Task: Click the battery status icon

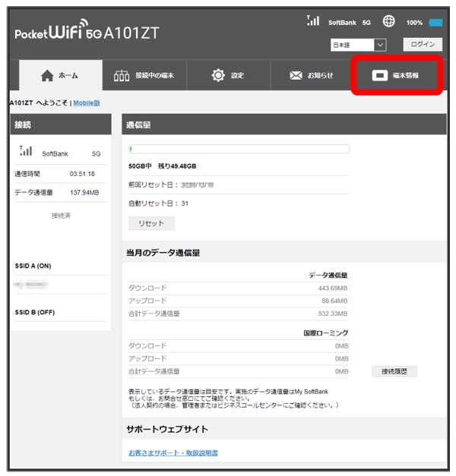Action: [x=435, y=23]
